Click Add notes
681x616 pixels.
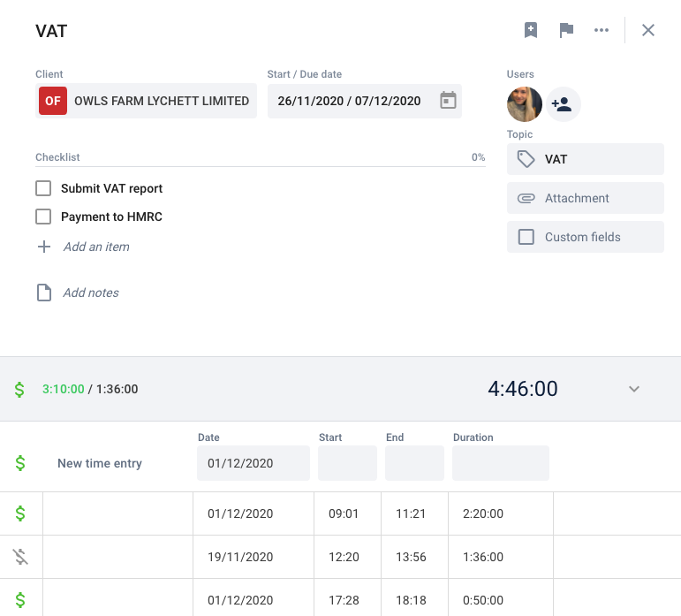pos(91,293)
